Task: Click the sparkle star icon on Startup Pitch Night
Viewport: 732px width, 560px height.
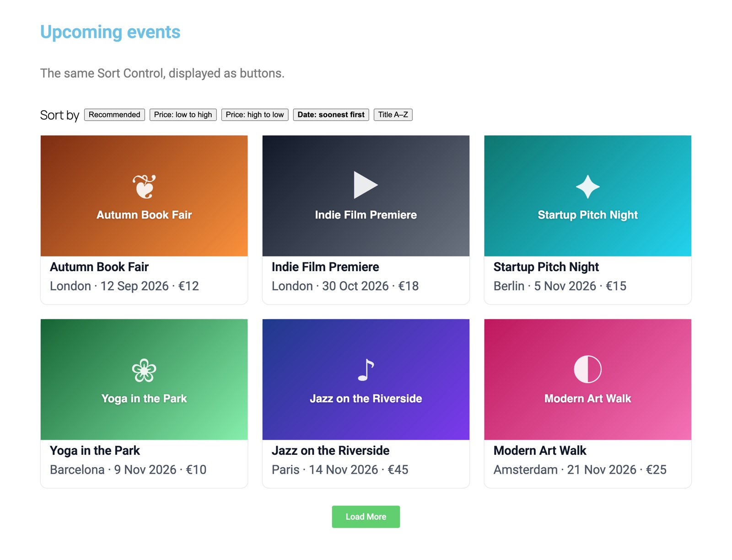Action: (587, 187)
